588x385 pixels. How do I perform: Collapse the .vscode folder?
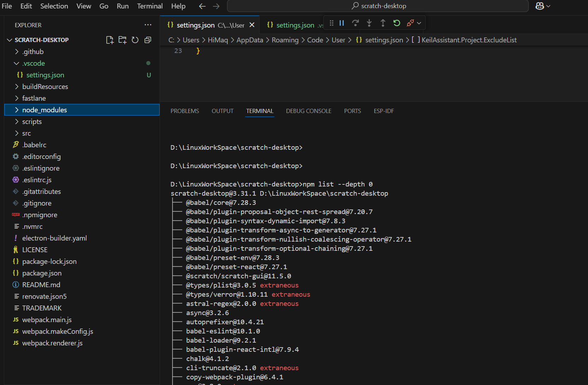point(82,63)
